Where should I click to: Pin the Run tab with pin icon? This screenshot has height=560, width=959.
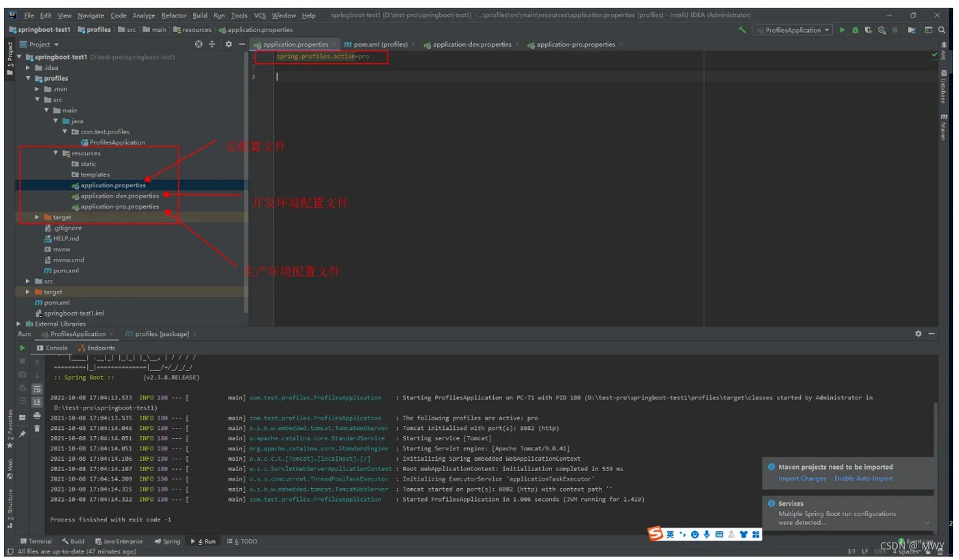(23, 433)
